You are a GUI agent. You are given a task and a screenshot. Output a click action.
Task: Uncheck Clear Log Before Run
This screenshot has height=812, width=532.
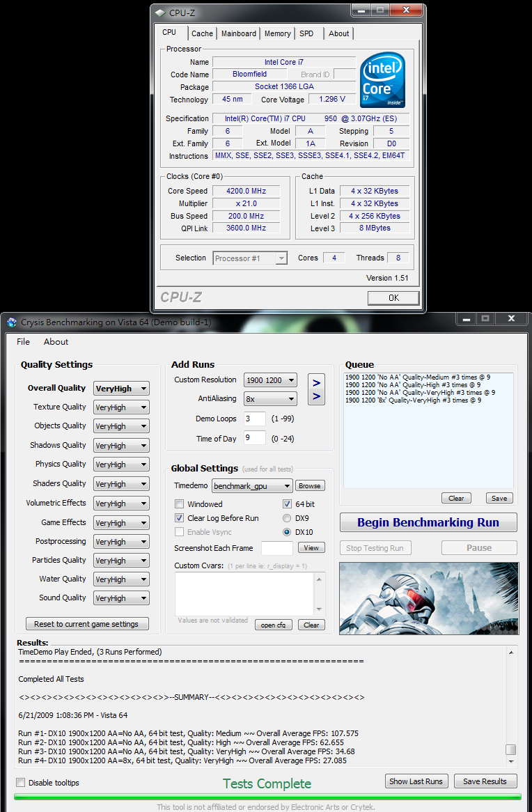(x=179, y=518)
